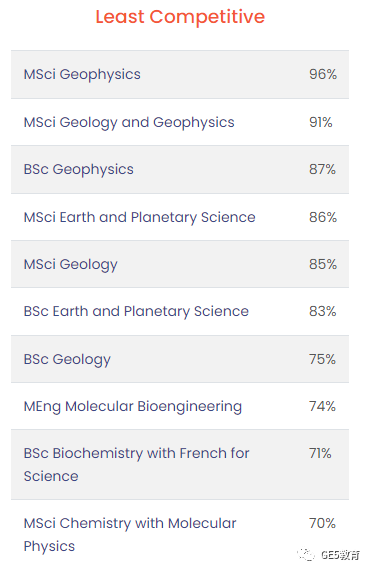The height and width of the screenshot is (572, 371).
Task: Click the MSci Geophysics row label
Action: coord(82,74)
